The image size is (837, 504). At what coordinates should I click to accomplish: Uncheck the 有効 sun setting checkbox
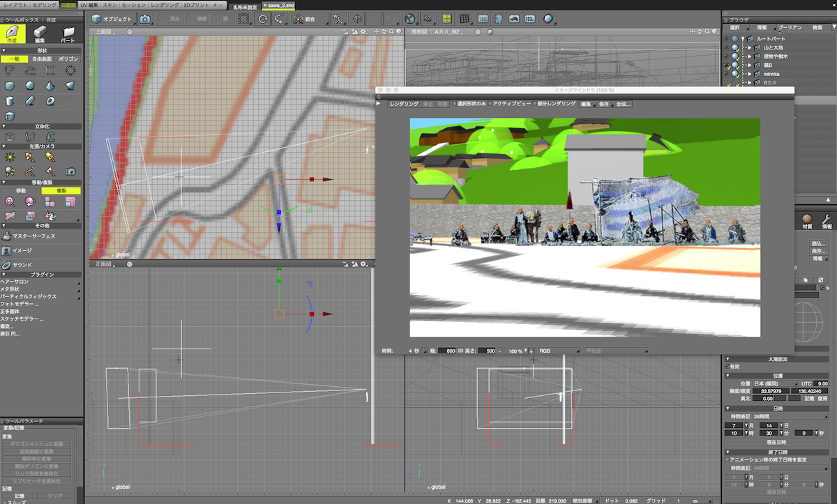click(728, 366)
